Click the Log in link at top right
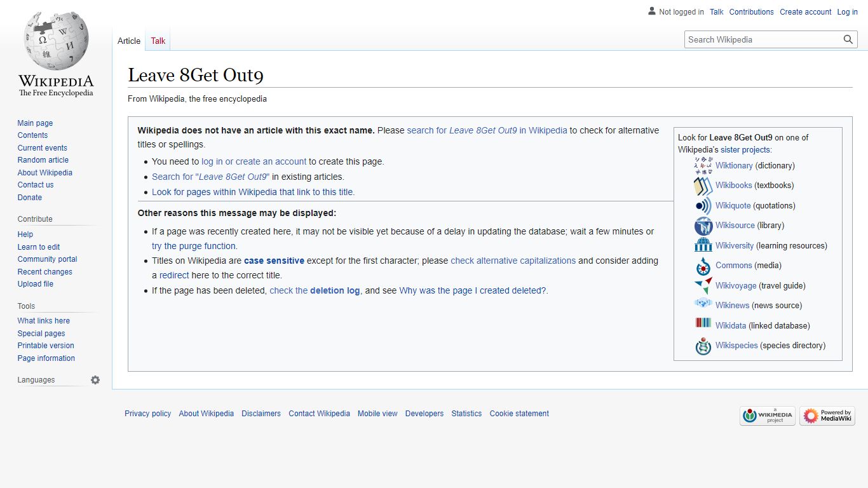Viewport: 868px width, 488px height. pos(848,12)
